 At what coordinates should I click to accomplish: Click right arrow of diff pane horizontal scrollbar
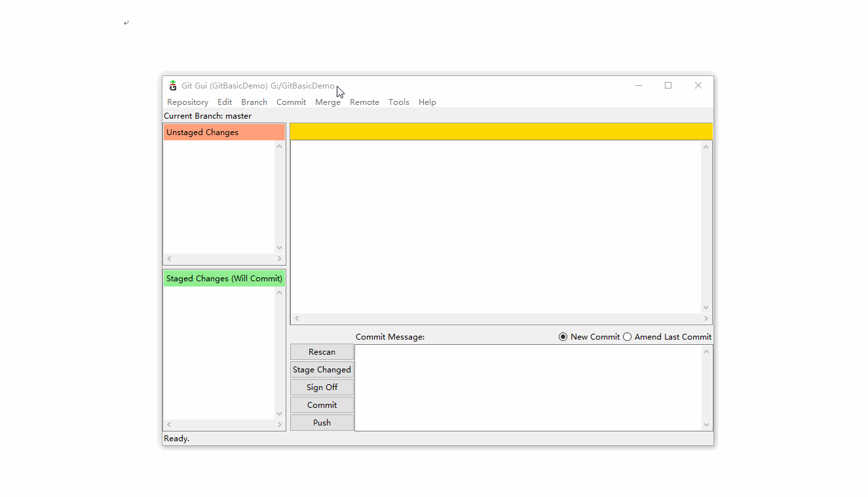[706, 319]
